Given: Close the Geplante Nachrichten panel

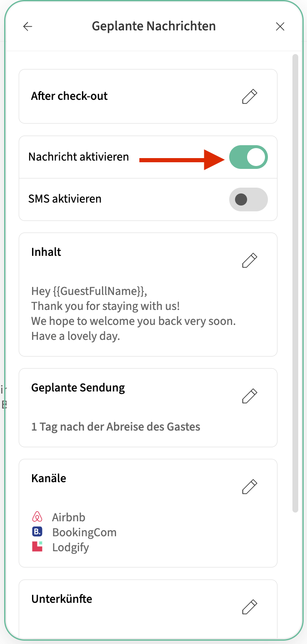Looking at the screenshot, I should 280,27.
